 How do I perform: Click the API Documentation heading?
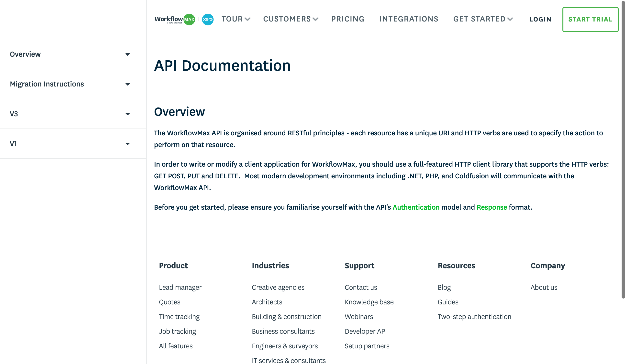[222, 66]
